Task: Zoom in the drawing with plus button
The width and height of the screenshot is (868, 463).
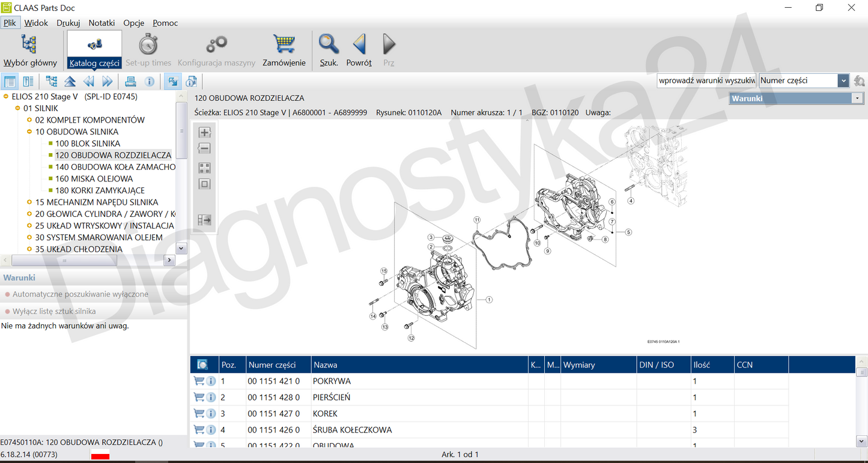Action: [204, 132]
